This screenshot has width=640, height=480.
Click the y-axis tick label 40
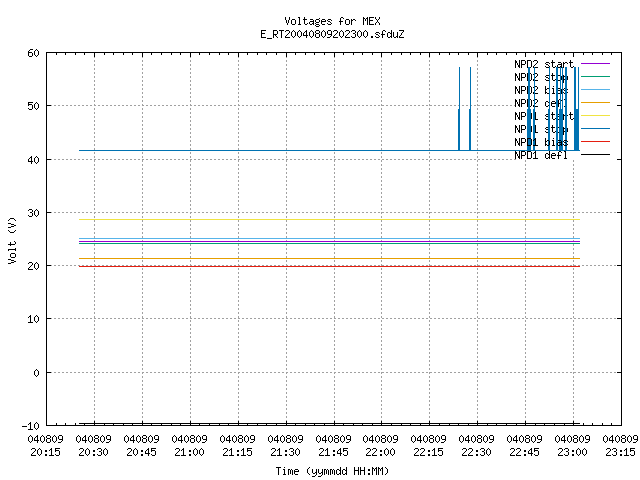33,160
